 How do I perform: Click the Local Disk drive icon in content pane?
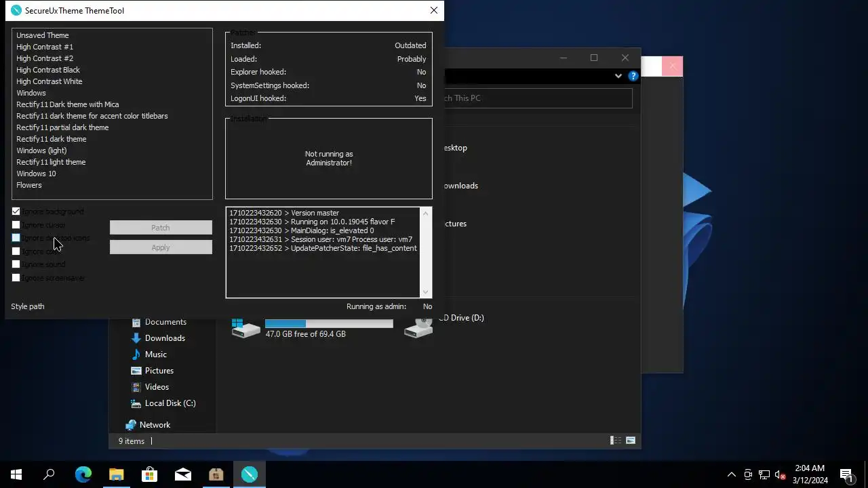point(245,328)
